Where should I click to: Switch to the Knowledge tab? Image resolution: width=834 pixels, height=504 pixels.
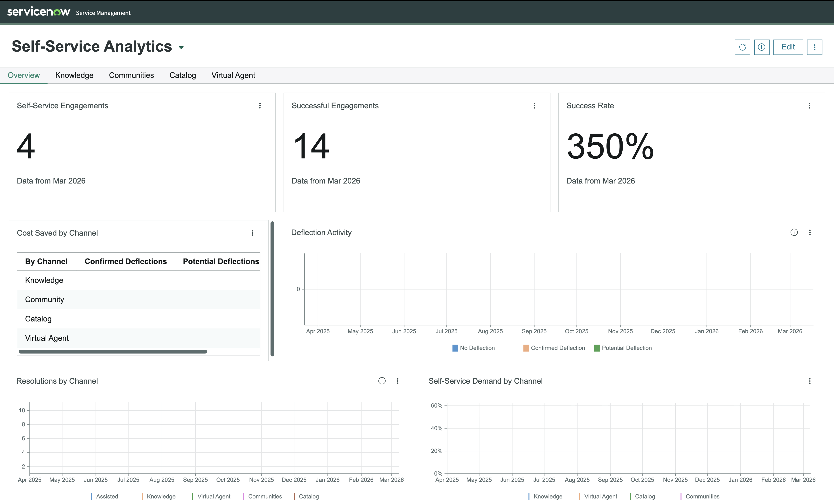74,75
